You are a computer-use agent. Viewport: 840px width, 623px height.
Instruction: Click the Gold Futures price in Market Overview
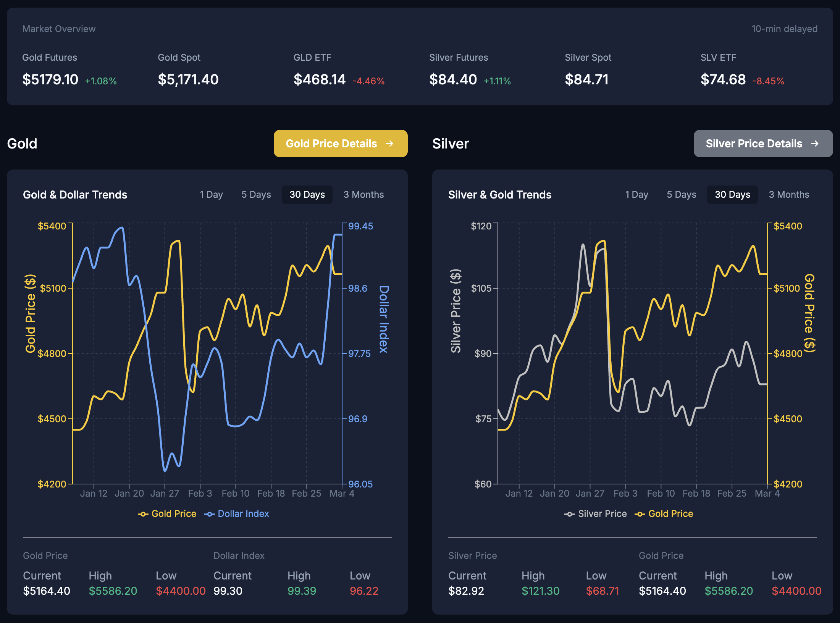pyautogui.click(x=50, y=79)
